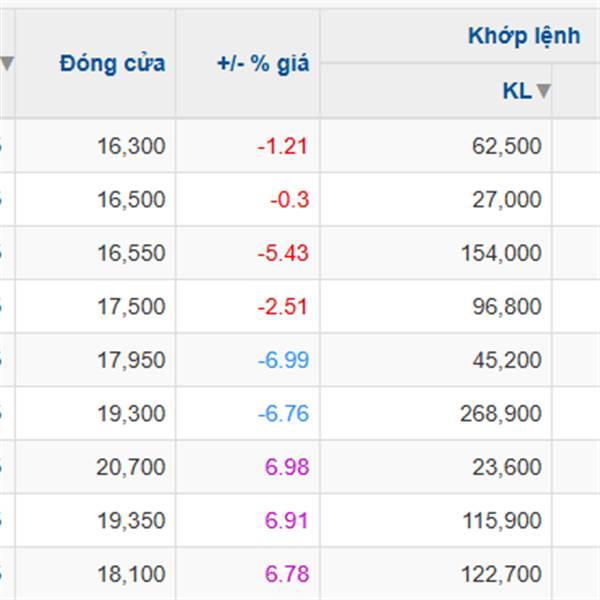The image size is (600, 600).
Task: Click volume value 154,000
Action: tap(501, 253)
